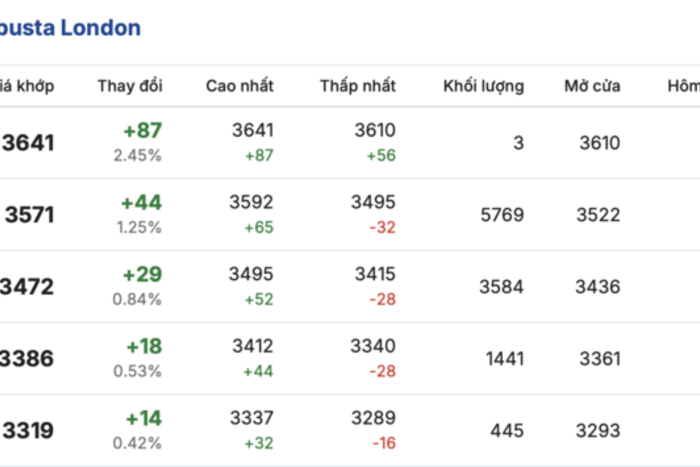Click the +29 change value

point(141,275)
